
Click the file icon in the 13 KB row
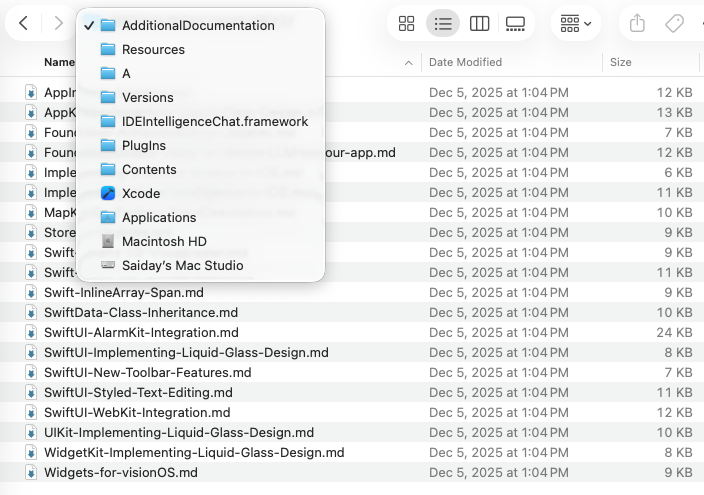pos(31,112)
